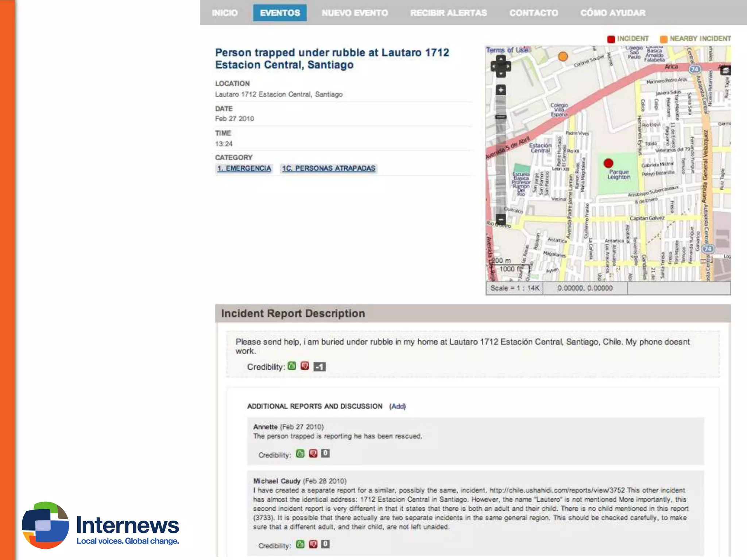Screen dimensions: 747x560
Task: Downvote credibility of main incident report
Action: pos(305,366)
